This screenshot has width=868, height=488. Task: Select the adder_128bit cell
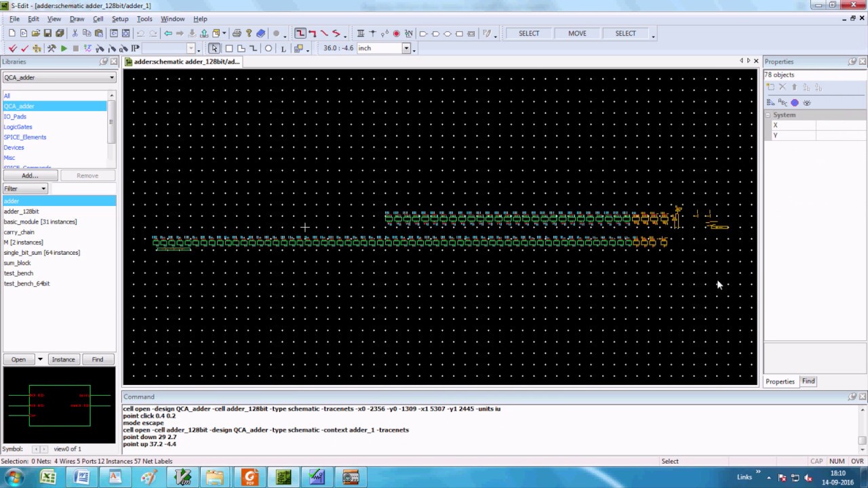tap(22, 211)
